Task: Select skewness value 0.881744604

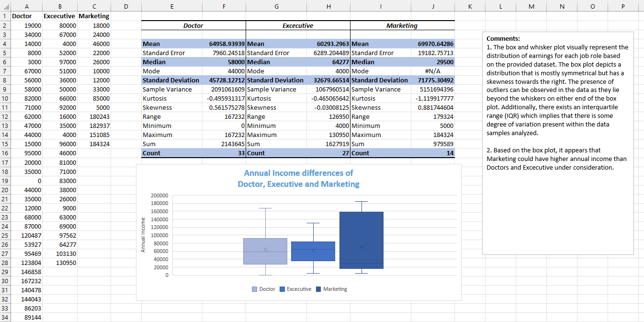Action: [x=433, y=107]
